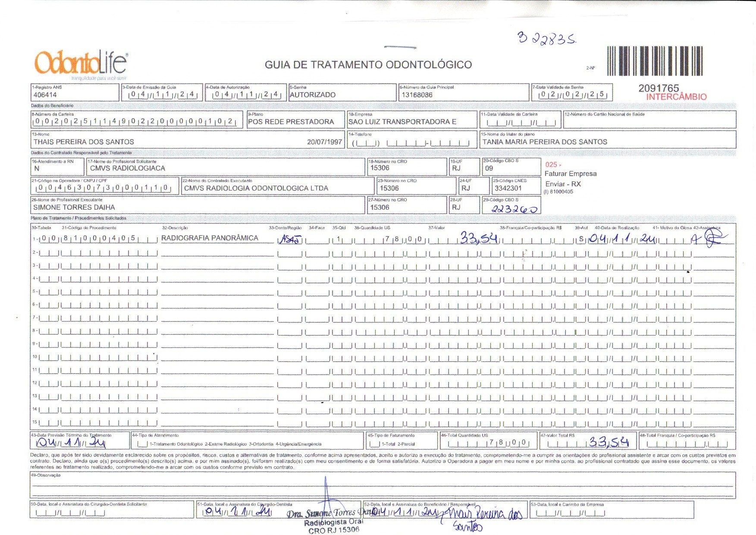This screenshot has height=535, width=756.
Task: Select the Senha value 'AUTORIZADO'
Action: pos(313,95)
